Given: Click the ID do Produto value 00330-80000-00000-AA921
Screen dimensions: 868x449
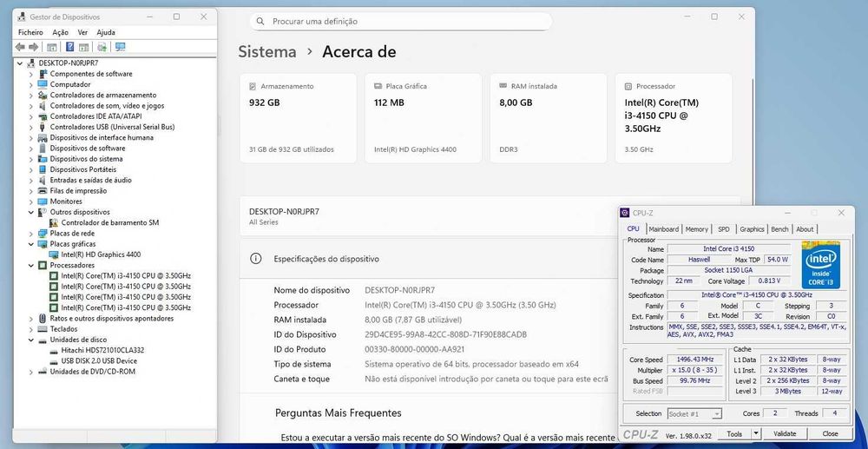Looking at the screenshot, I should coord(415,349).
